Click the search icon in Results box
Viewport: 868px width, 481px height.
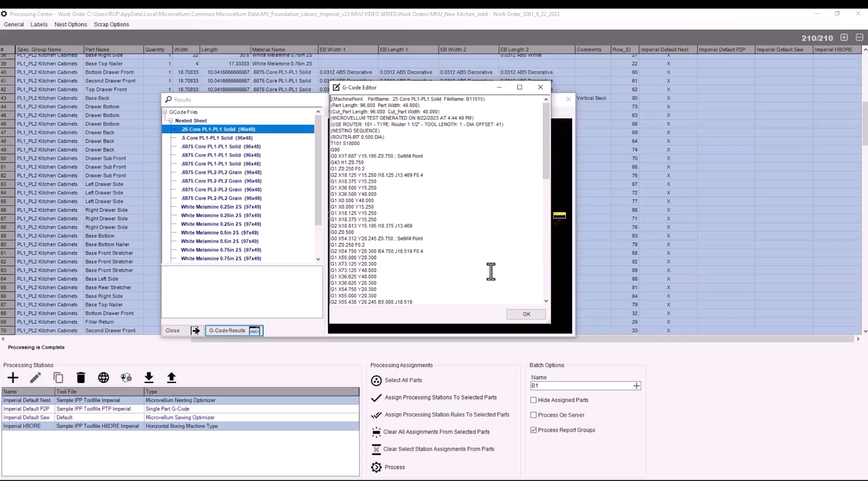pyautogui.click(x=168, y=100)
